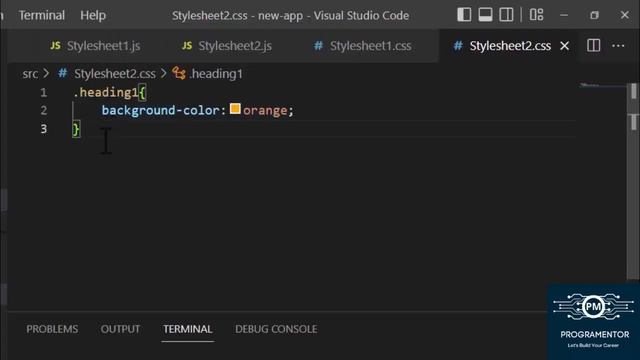Open the DEBUG CONSOLE panel tab
This screenshot has height=360, width=640.
click(276, 329)
